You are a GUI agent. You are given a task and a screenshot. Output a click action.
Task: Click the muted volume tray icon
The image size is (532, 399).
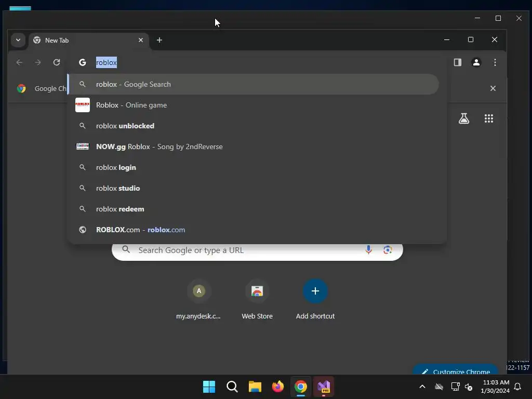coord(469,387)
